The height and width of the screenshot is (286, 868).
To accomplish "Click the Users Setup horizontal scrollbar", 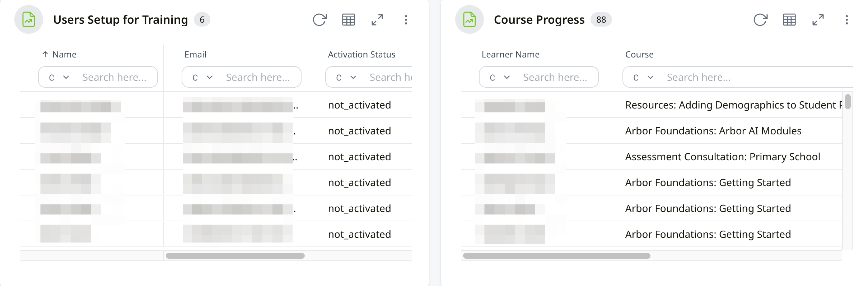I will pos(235,256).
